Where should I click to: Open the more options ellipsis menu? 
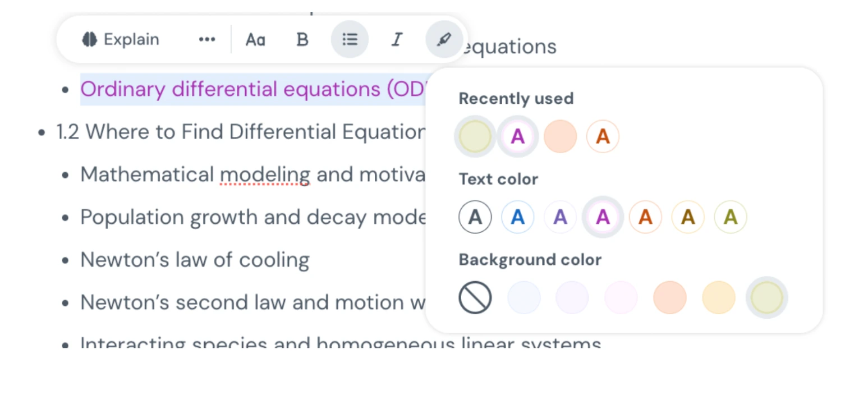(207, 39)
